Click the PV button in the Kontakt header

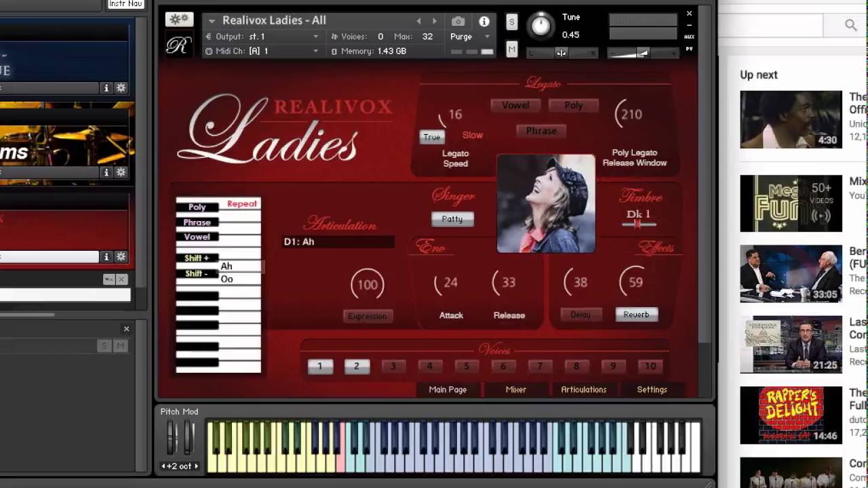coord(689,49)
